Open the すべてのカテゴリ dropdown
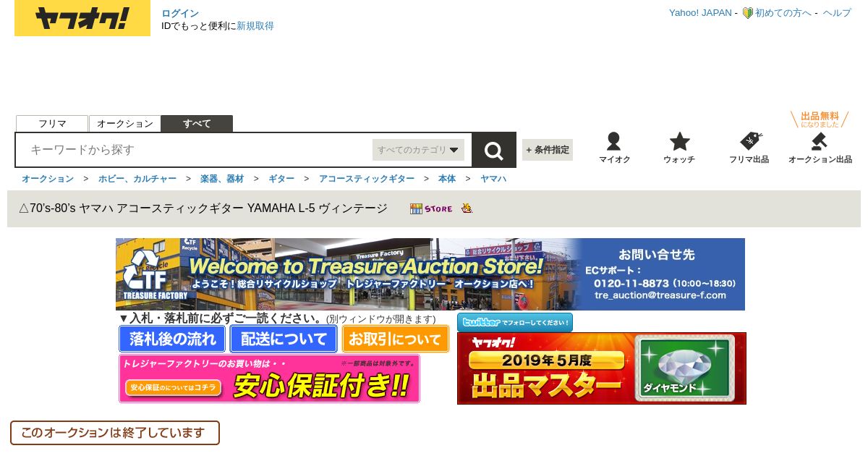Screen dimensions: 868x456 pyautogui.click(x=418, y=150)
